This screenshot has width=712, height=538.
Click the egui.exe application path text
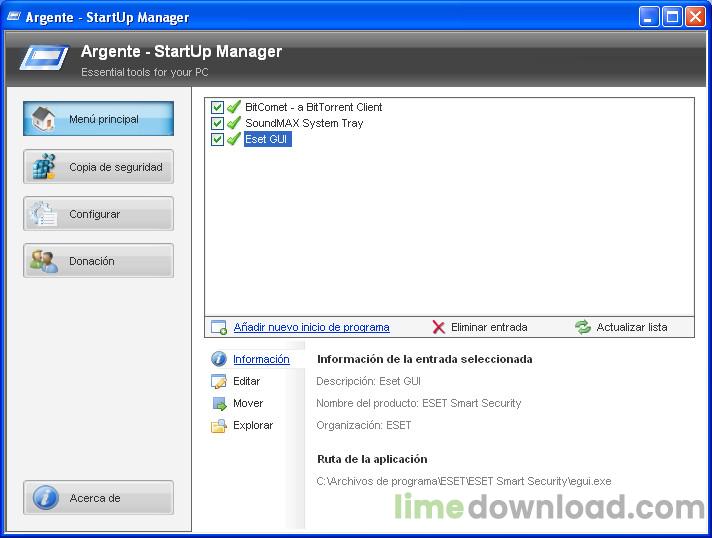464,481
